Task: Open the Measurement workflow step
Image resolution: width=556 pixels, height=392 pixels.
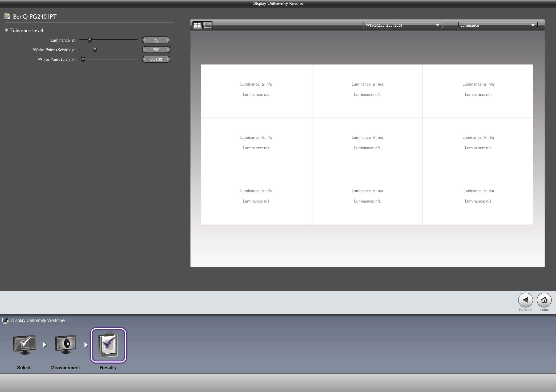Action: [65, 345]
